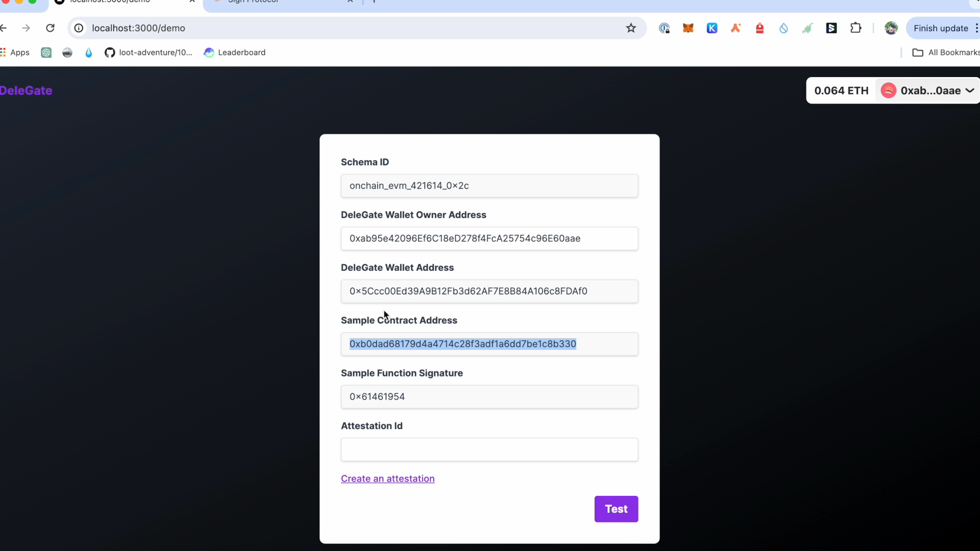
Task: Edit the Sample Function Signature field
Action: pyautogui.click(x=489, y=397)
